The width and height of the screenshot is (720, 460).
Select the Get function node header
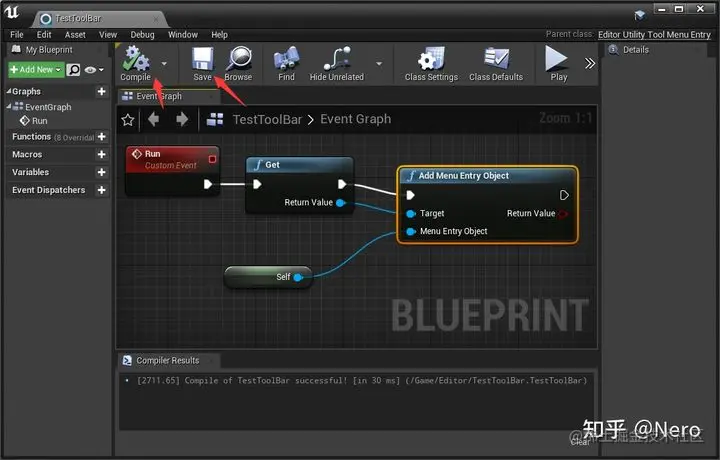point(299,165)
